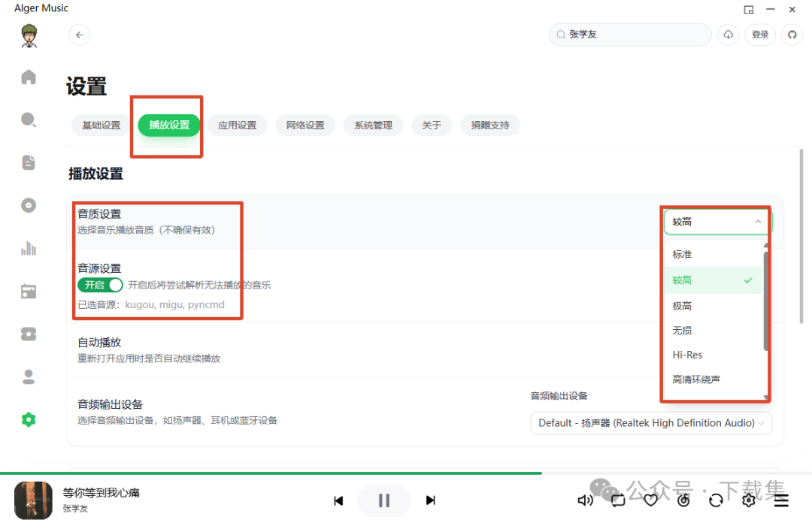Select 高清环绕声 quality option
The height and width of the screenshot is (523, 812).
[x=713, y=379]
